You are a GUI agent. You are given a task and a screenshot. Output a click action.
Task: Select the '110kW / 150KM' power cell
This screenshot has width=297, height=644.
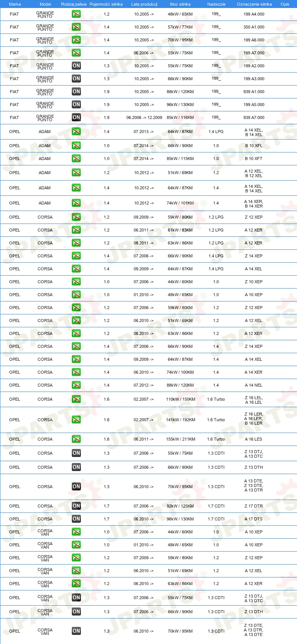click(180, 399)
